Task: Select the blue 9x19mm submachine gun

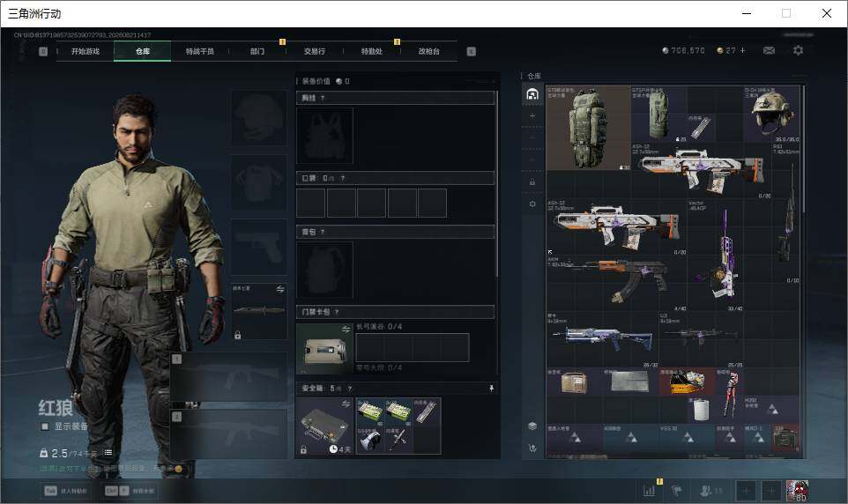Action: point(602,339)
